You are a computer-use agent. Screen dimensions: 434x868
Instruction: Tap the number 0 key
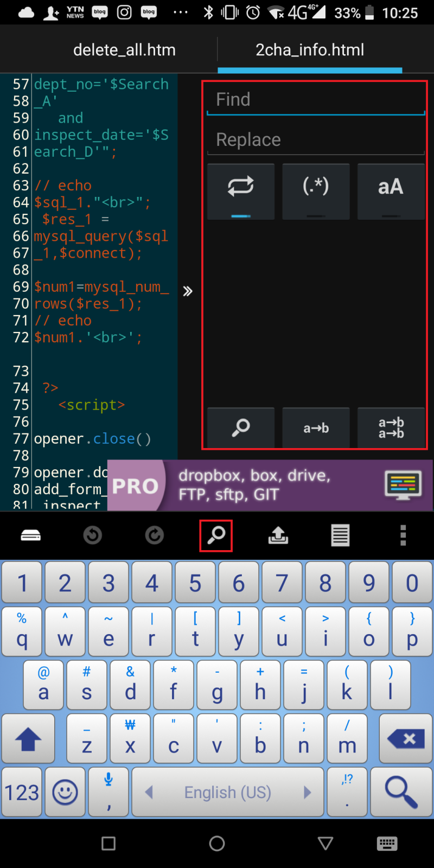pos(412,583)
